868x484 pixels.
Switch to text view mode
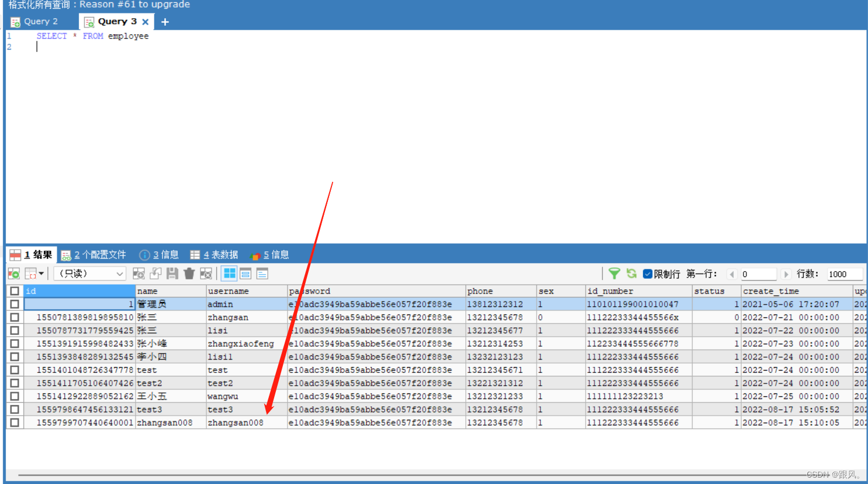(262, 273)
